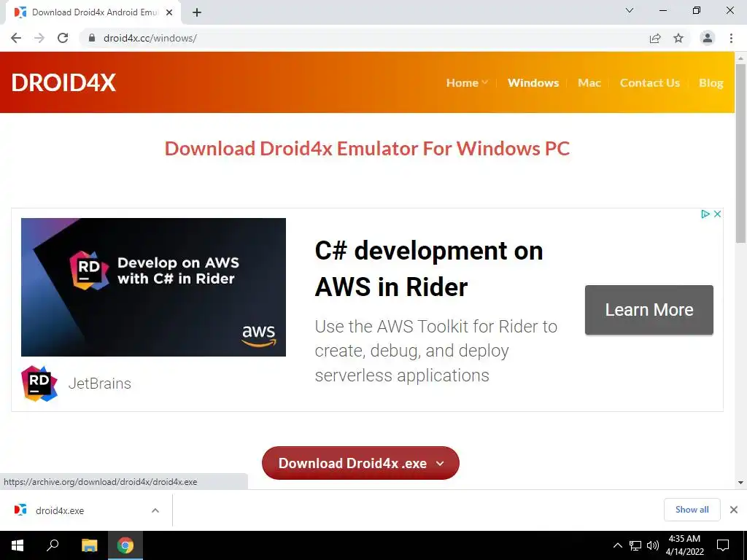
Task: Open the Contact Us page
Action: click(x=650, y=83)
